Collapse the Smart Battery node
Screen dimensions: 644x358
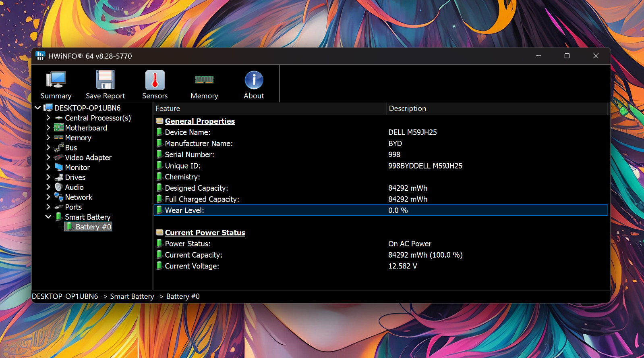(48, 217)
